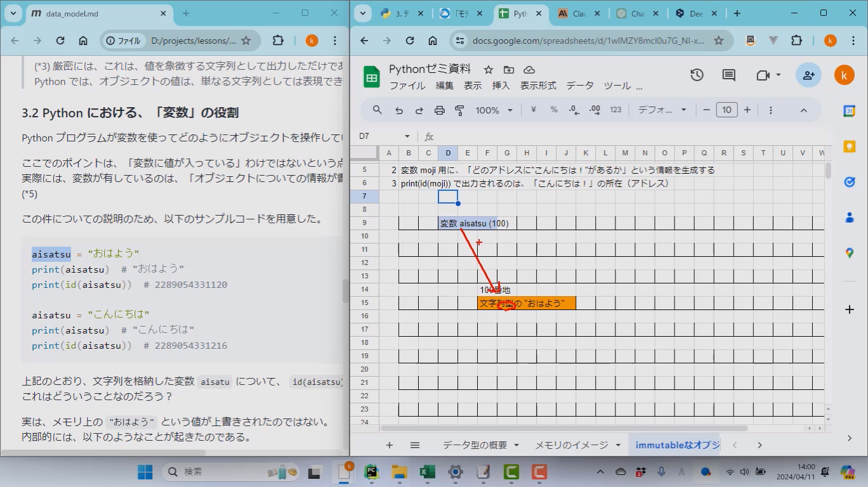
Task: Open the 100% zoom dropdown
Action: tap(494, 110)
